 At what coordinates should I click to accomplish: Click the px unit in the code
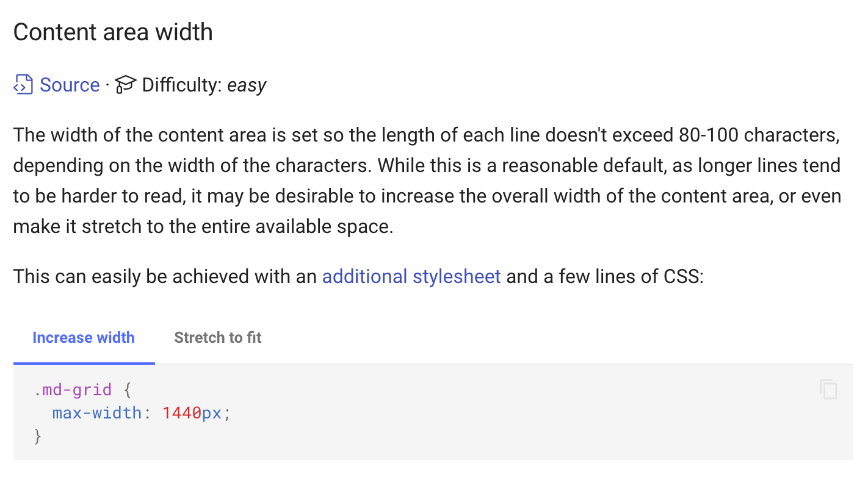(x=212, y=413)
